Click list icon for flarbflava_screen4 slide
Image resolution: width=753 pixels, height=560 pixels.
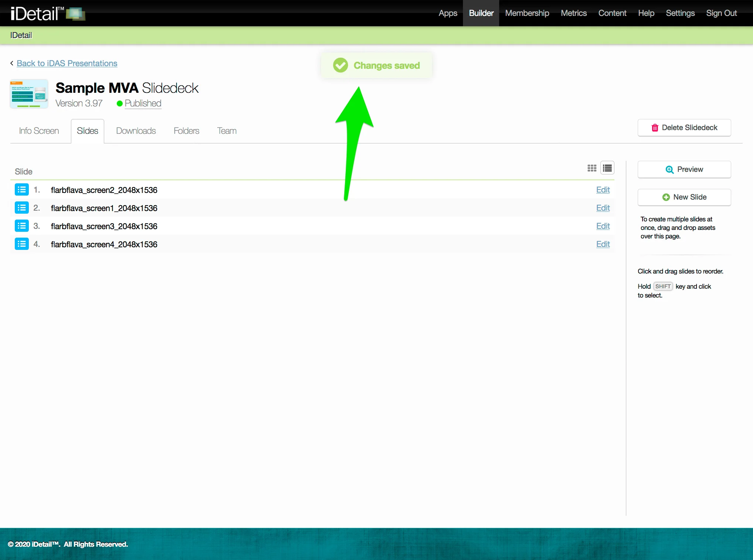(x=22, y=244)
